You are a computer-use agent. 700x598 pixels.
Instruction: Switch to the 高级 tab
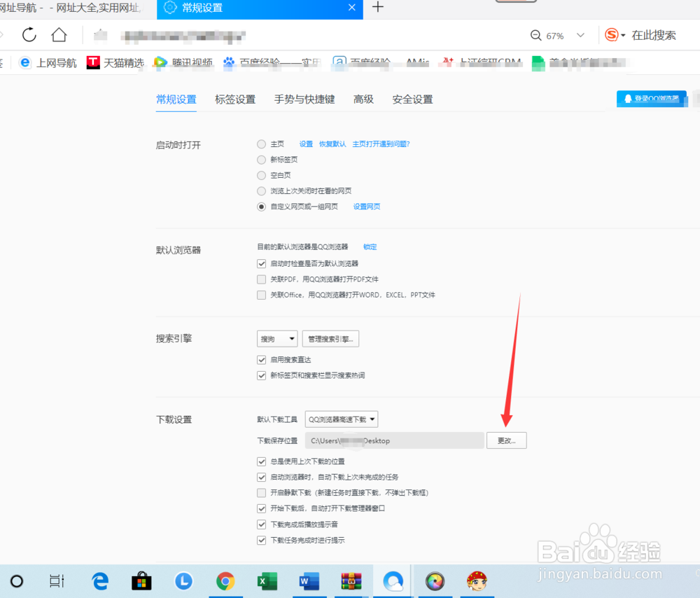[363, 99]
